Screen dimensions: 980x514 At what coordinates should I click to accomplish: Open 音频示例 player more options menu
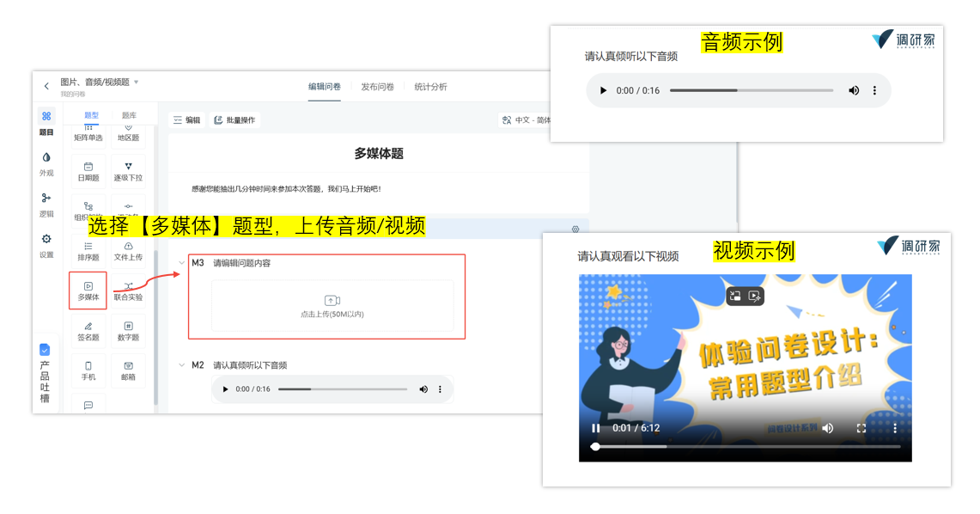coord(874,90)
